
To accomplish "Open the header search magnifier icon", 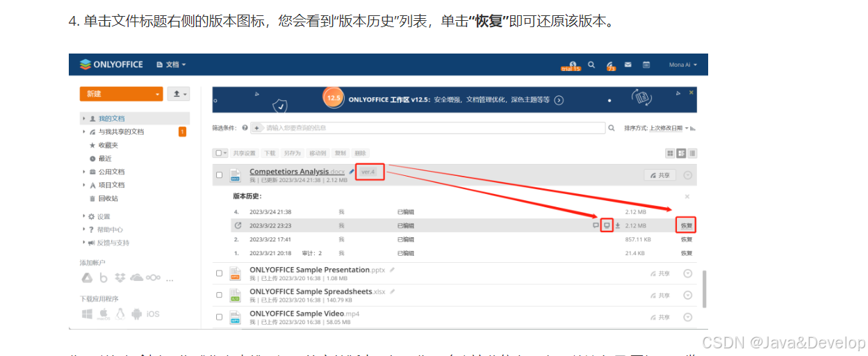I will [591, 64].
